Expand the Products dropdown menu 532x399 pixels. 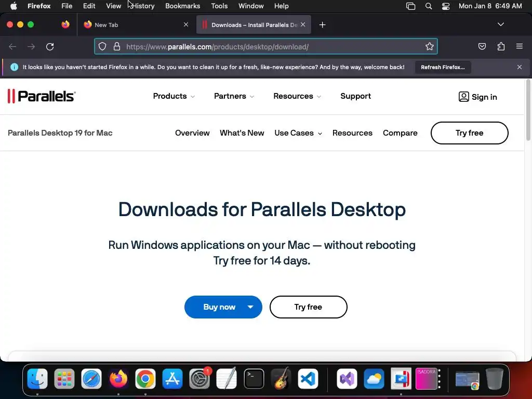(174, 96)
